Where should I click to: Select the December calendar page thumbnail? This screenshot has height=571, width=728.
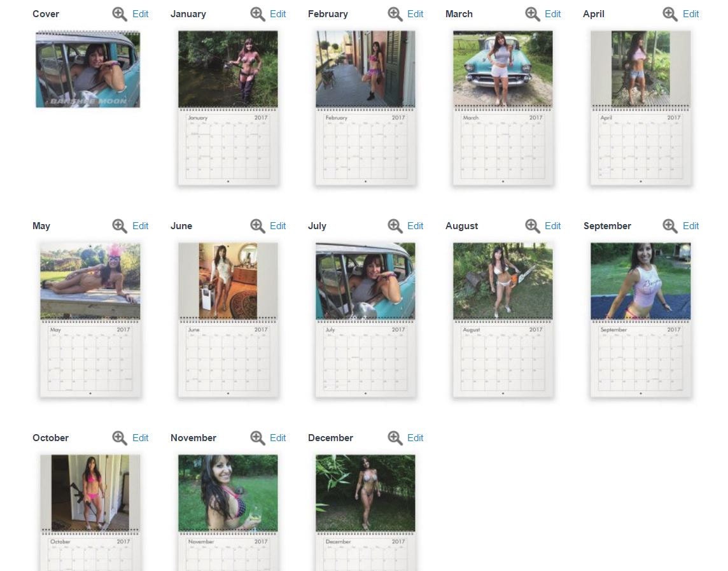pyautogui.click(x=365, y=512)
